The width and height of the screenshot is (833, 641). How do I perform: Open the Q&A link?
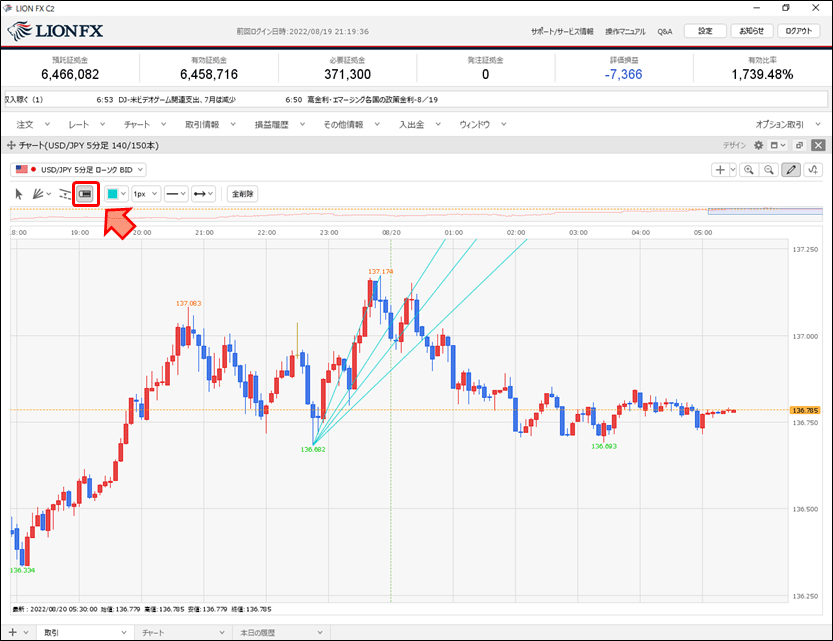click(x=665, y=31)
